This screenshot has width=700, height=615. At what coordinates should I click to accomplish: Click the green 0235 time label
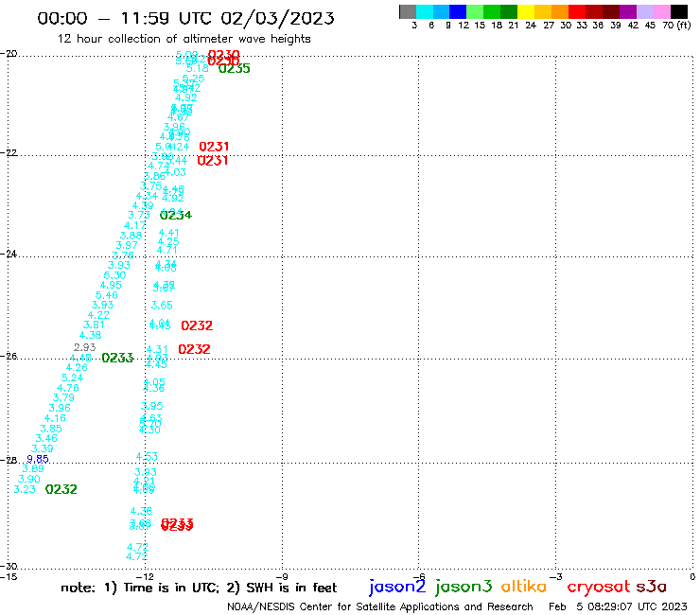point(235,68)
